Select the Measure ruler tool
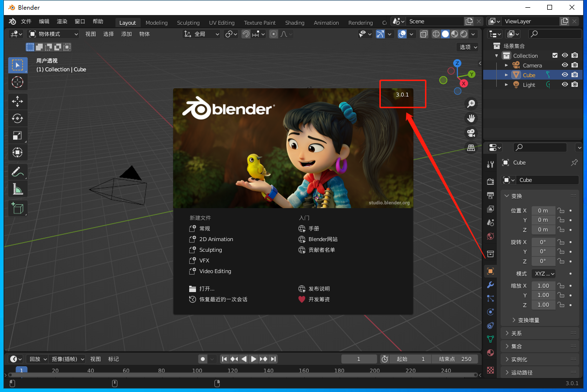Image resolution: width=587 pixels, height=392 pixels. coord(17,189)
